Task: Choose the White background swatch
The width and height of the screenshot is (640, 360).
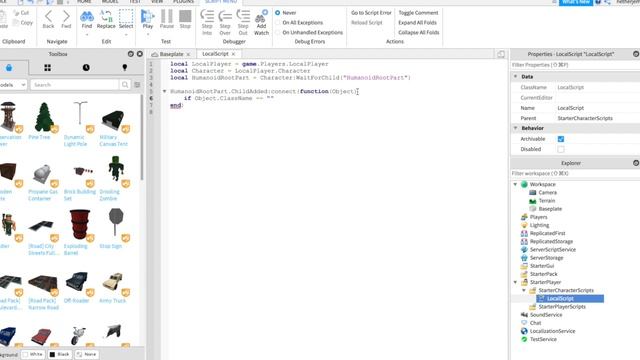Action: point(33,354)
